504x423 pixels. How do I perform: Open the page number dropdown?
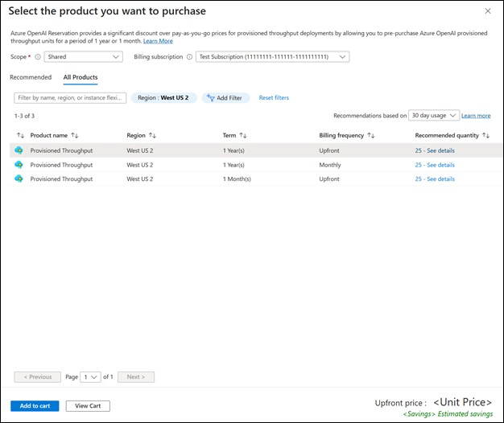(91, 377)
